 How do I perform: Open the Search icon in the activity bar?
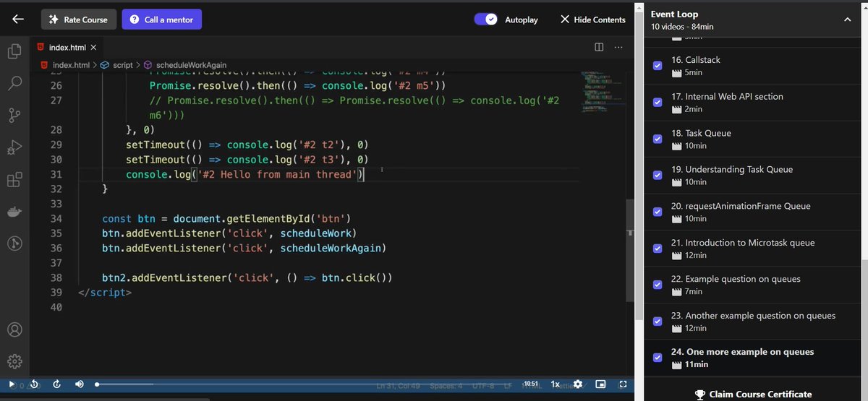point(14,83)
